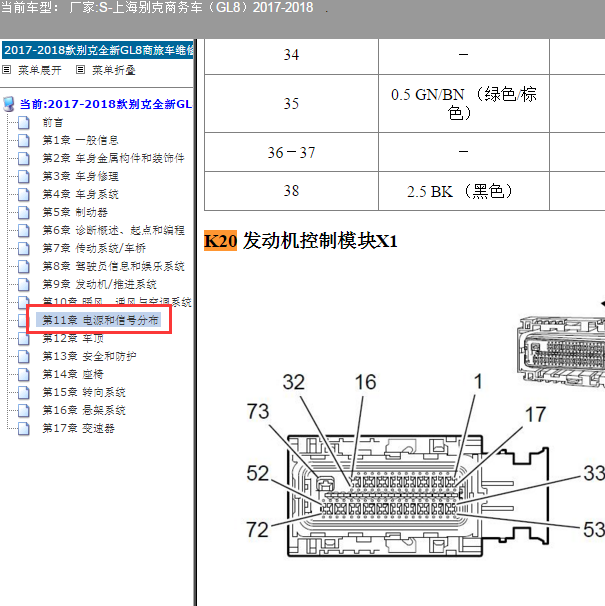Click the 发动机控制模块X1 heading
The image size is (605, 606).
click(x=320, y=241)
